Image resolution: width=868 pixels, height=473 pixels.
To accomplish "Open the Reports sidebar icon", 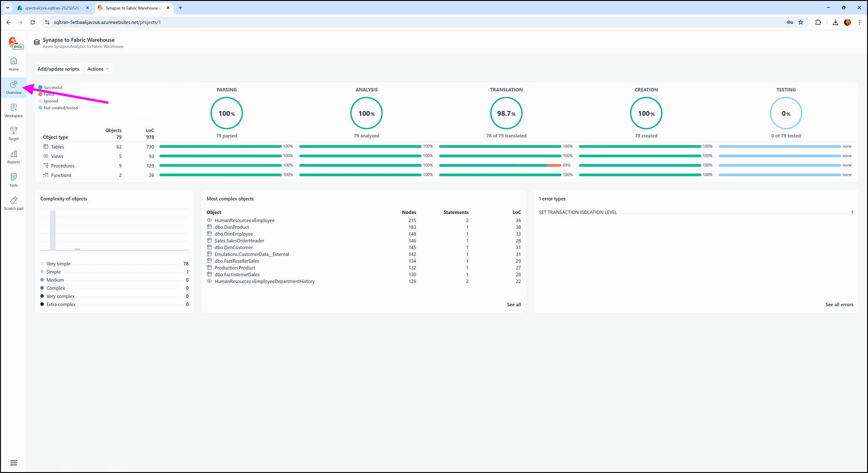I will (14, 157).
